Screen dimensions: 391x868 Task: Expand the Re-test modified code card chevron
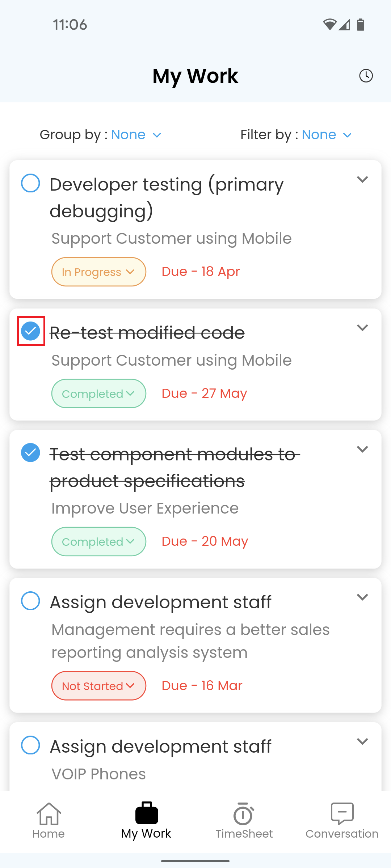point(362,328)
